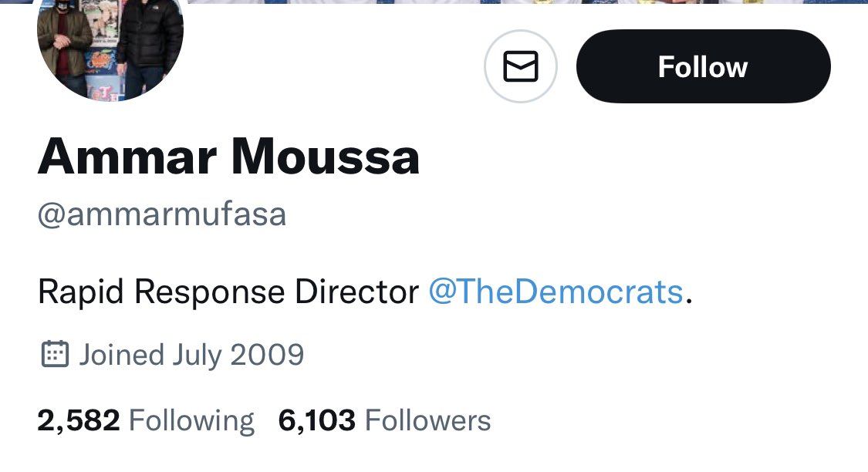This screenshot has width=868, height=472.
Task: View the 6,103 Followers list
Action: (x=384, y=420)
